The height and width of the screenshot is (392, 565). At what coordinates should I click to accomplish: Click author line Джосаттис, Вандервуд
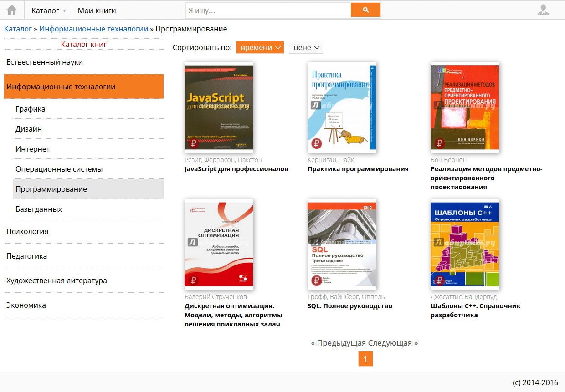(x=464, y=297)
